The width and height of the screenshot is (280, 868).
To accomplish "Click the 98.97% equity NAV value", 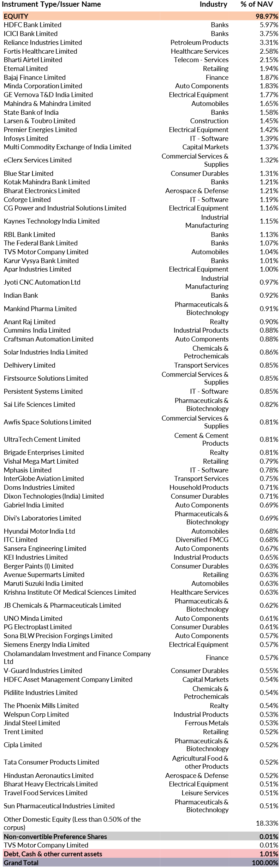I will (267, 16).
